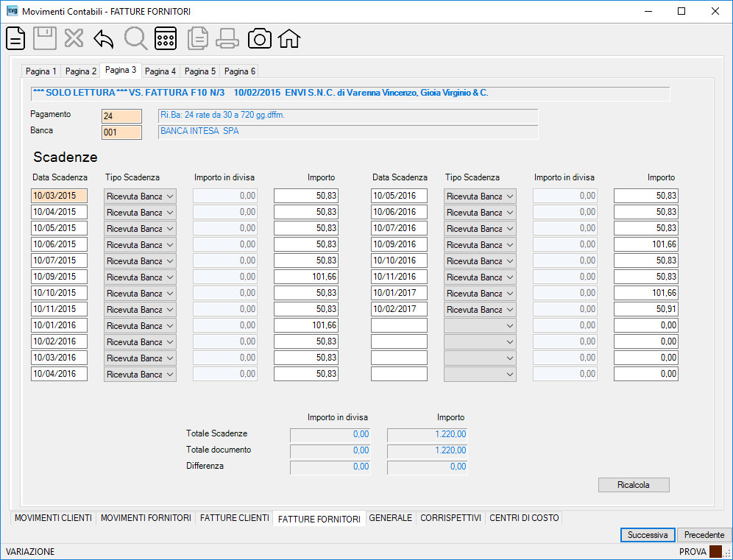Click the floppy disk save icon
This screenshot has height=560, width=733.
tap(45, 38)
